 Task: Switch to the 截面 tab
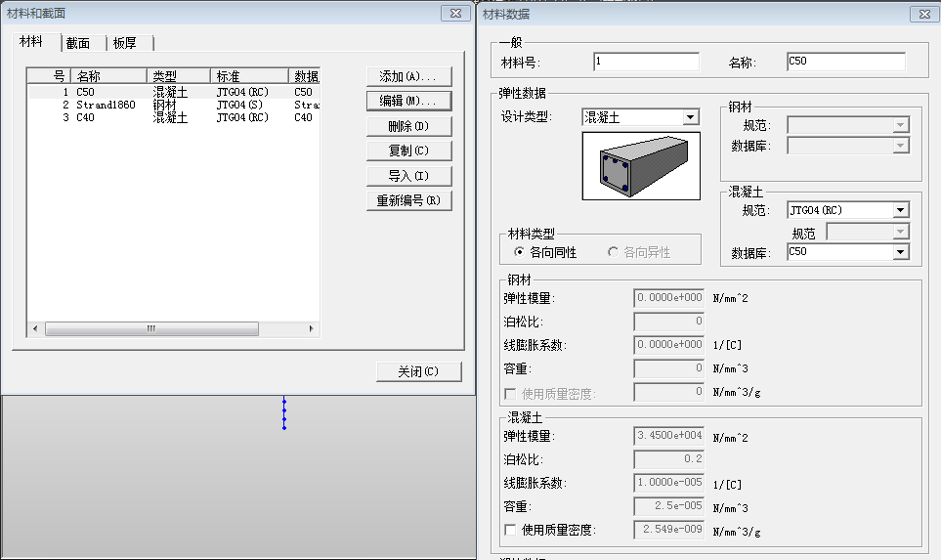78,43
